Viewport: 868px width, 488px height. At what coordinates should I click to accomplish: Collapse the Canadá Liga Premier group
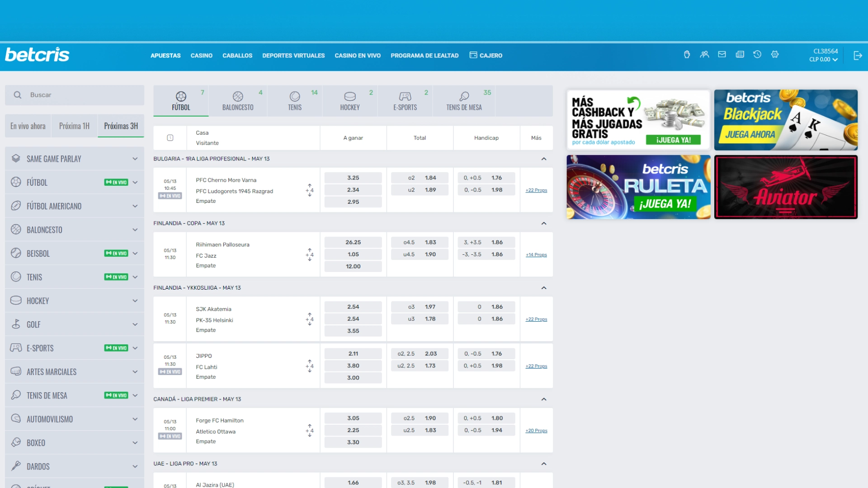coord(544,399)
